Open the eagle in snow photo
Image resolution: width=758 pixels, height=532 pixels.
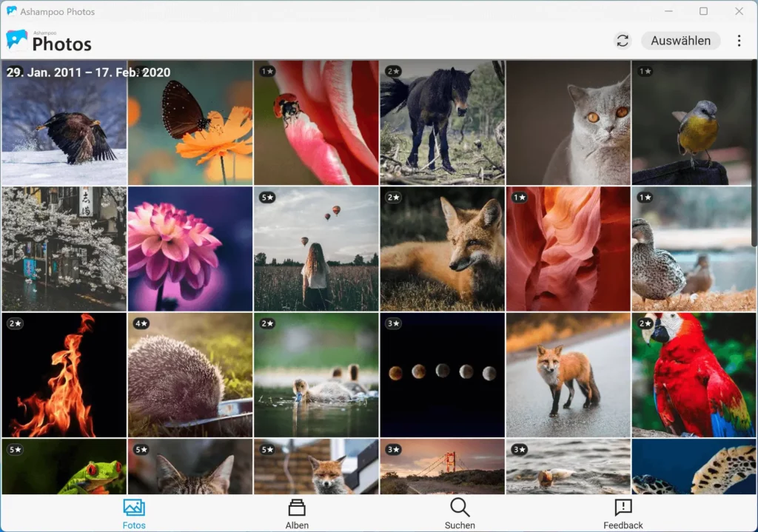click(64, 123)
